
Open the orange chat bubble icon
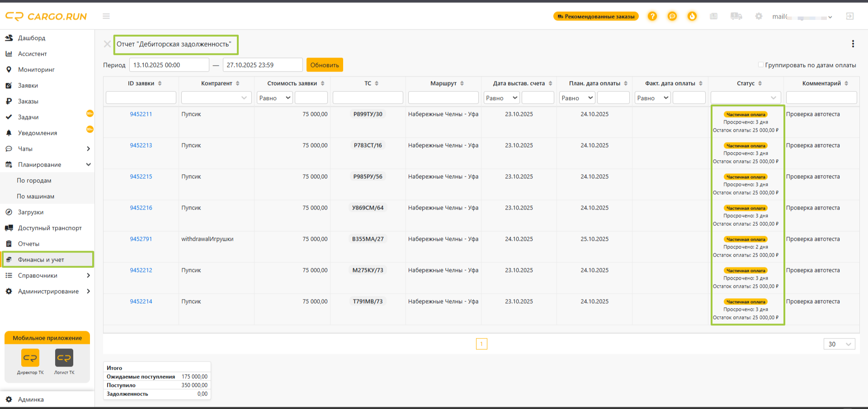pos(672,16)
